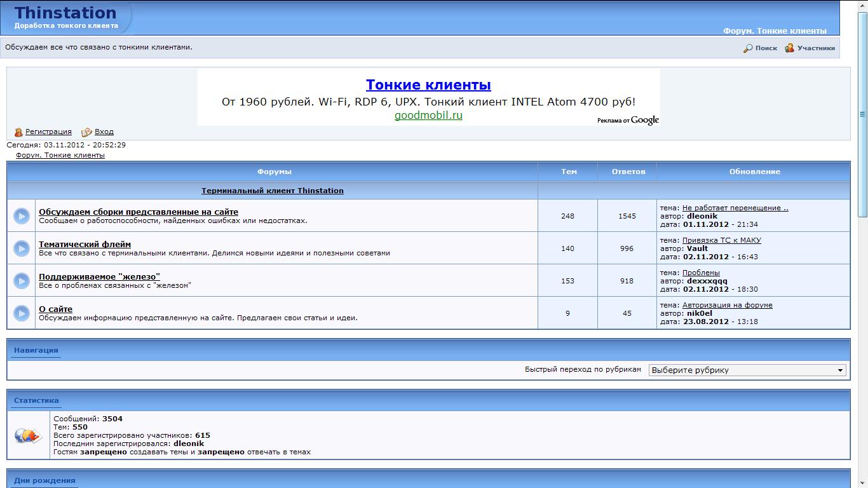The height and width of the screenshot is (488, 868).
Task: Open forum Обсуждаем сборки представленные на сайте
Action: [x=139, y=212]
